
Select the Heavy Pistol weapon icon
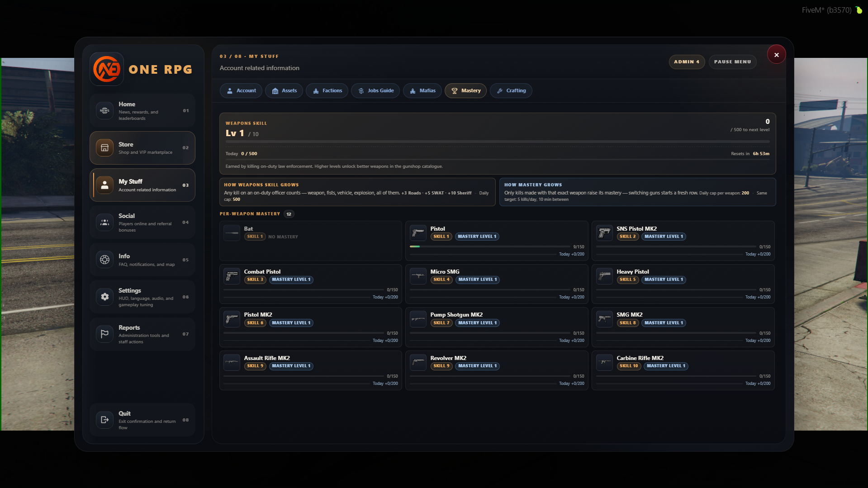[x=604, y=276]
